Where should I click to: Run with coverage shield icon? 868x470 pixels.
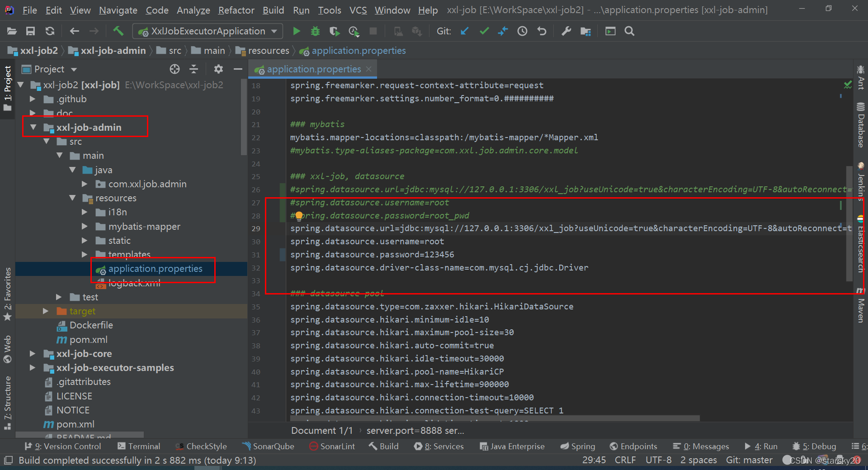(x=334, y=31)
